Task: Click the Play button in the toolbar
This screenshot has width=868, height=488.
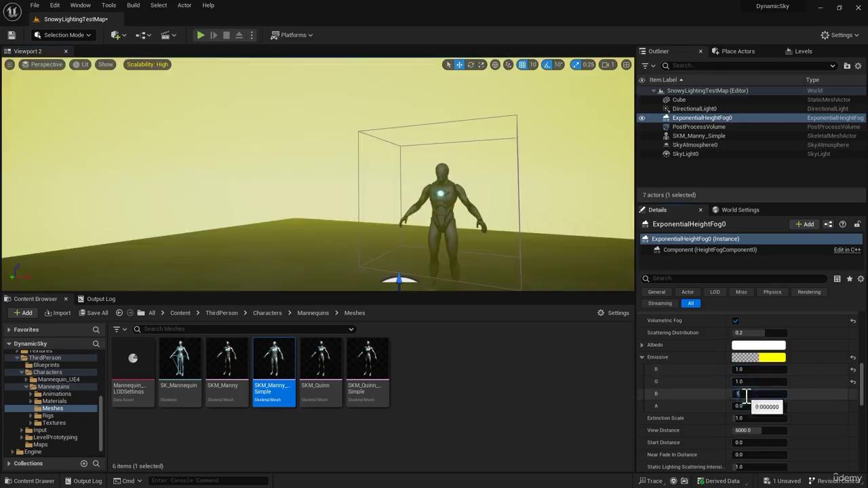Action: [x=201, y=35]
